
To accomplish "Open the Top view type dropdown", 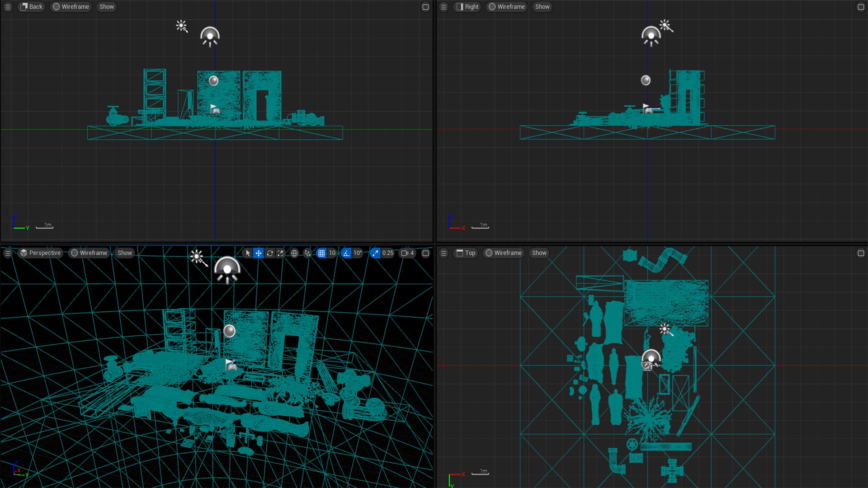I will [x=466, y=253].
